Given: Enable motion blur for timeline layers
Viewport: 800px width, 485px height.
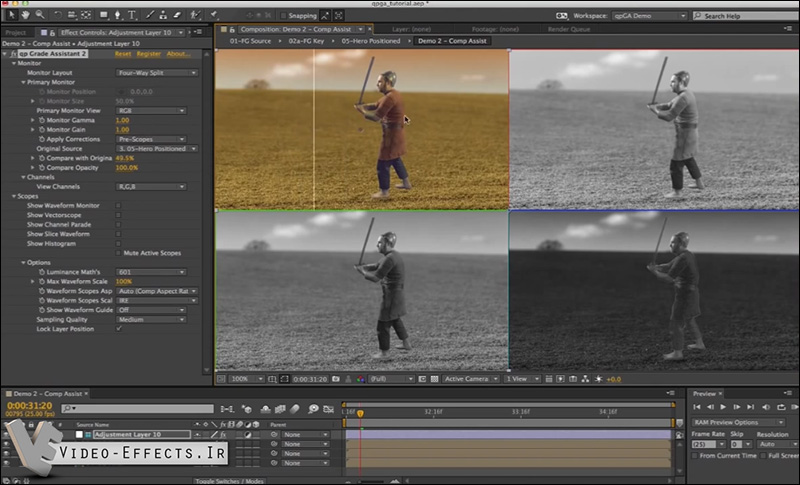Looking at the screenshot, I should (x=295, y=409).
